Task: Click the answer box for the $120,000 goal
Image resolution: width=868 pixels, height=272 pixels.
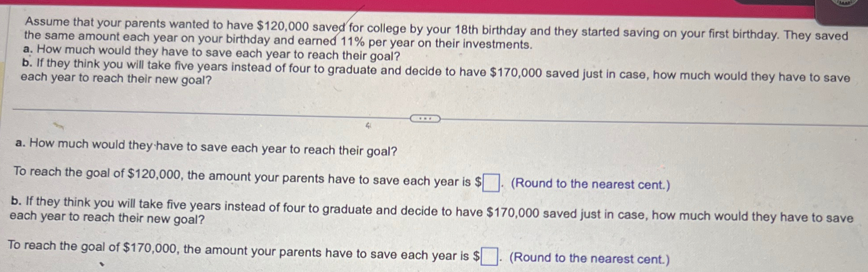Action: [x=491, y=183]
